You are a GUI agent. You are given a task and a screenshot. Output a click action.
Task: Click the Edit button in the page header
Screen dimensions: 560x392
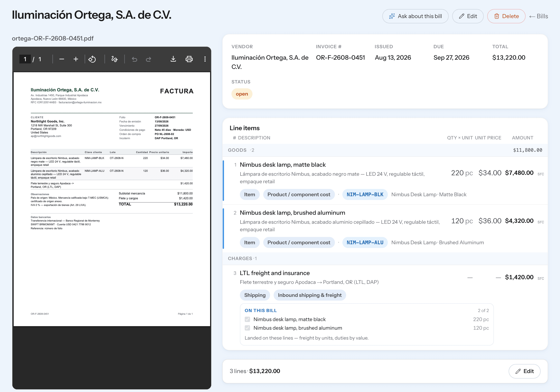(x=468, y=16)
